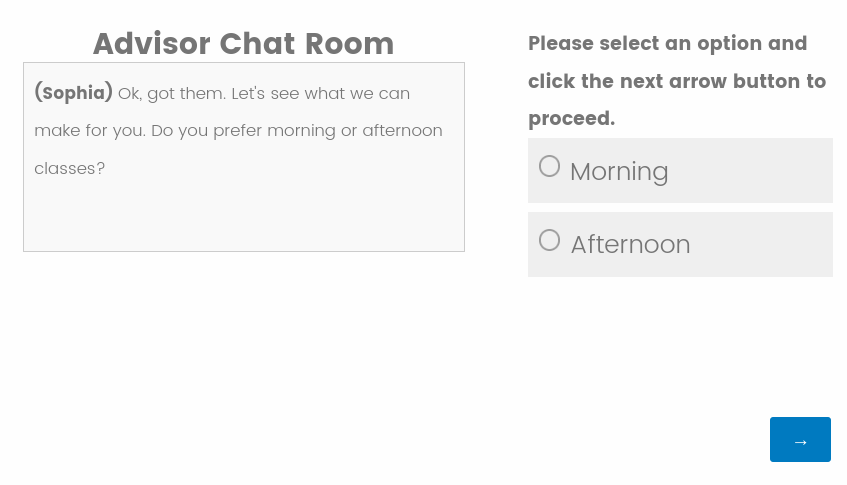
Task: Click the "Morning" option label text
Action: (619, 171)
